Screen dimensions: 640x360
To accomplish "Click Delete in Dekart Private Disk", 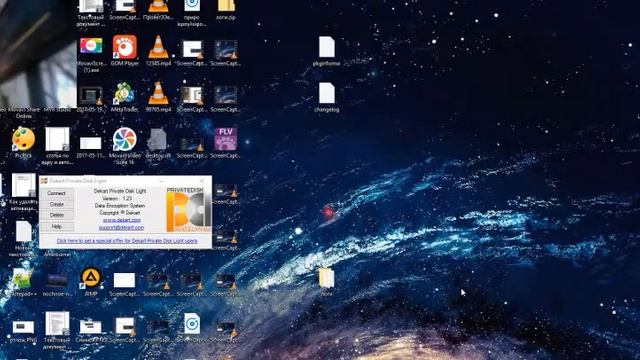I will 57,215.
